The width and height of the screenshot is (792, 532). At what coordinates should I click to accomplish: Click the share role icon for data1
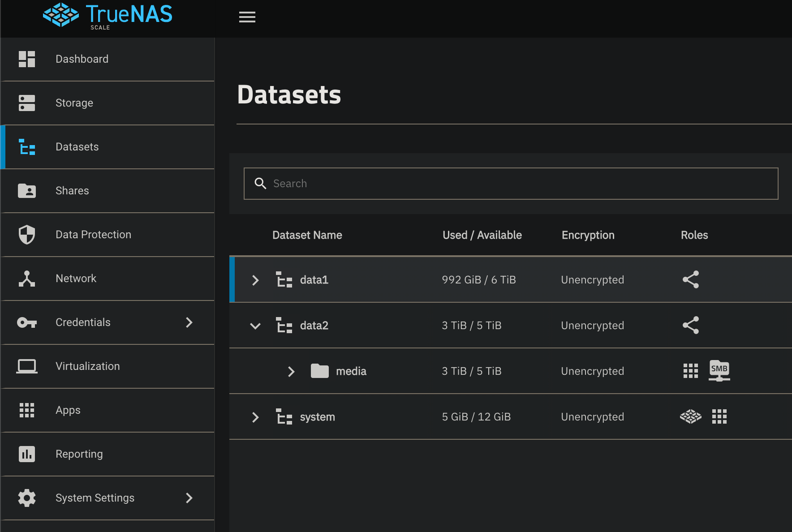tap(691, 279)
